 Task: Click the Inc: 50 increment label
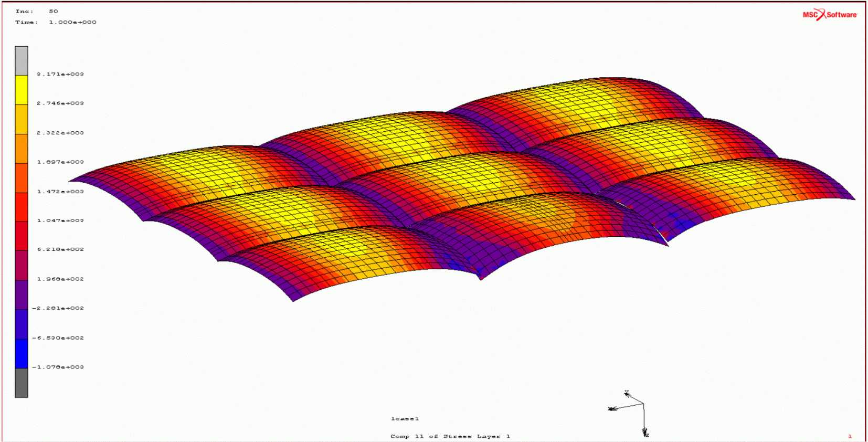37,11
